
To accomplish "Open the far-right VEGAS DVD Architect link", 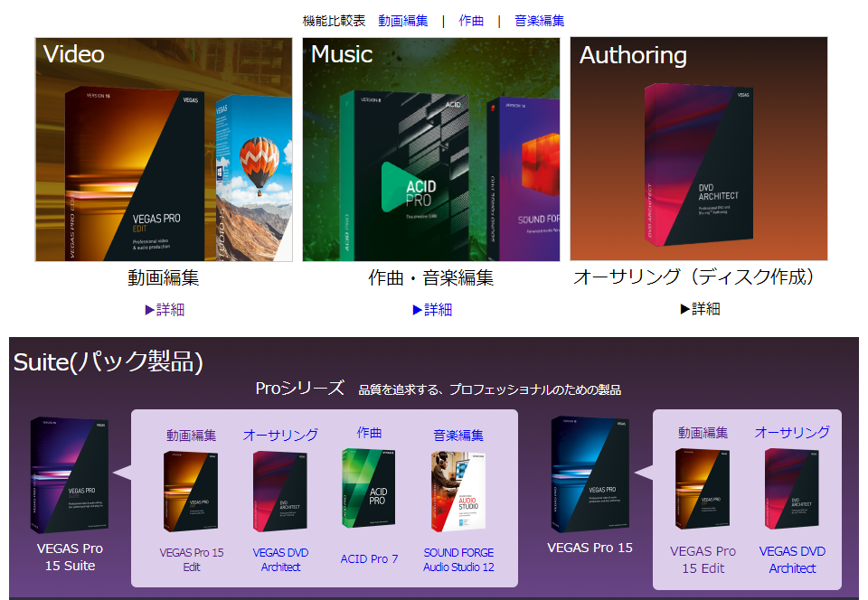I will [792, 559].
